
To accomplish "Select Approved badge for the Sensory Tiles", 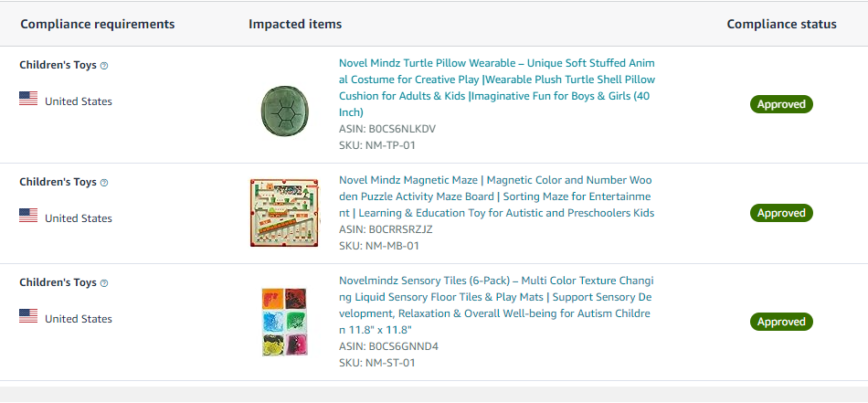I will tap(781, 322).
